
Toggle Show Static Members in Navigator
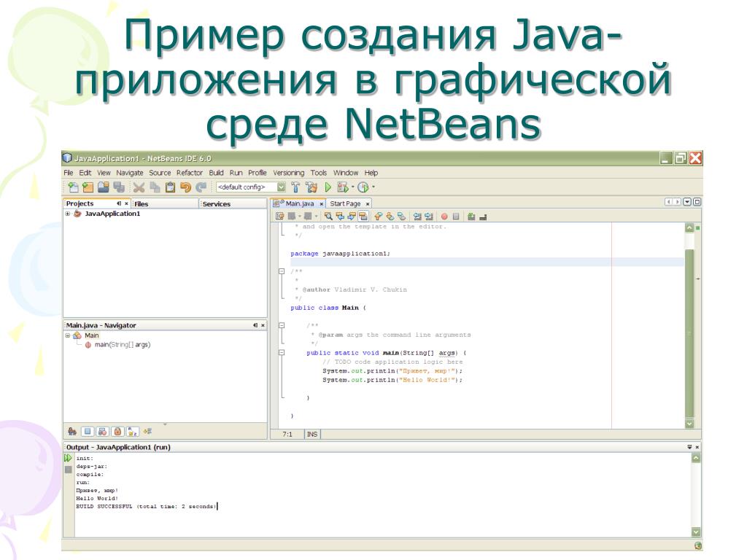102,432
